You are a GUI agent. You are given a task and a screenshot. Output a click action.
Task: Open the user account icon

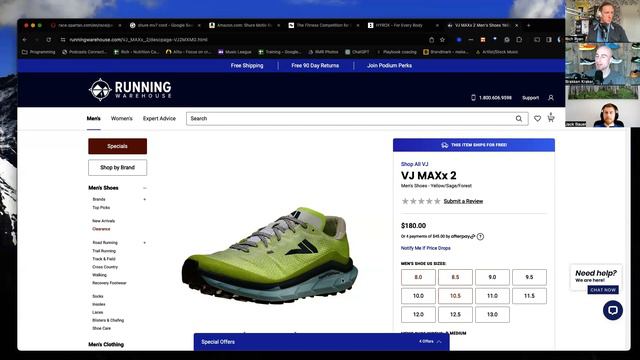point(551,98)
